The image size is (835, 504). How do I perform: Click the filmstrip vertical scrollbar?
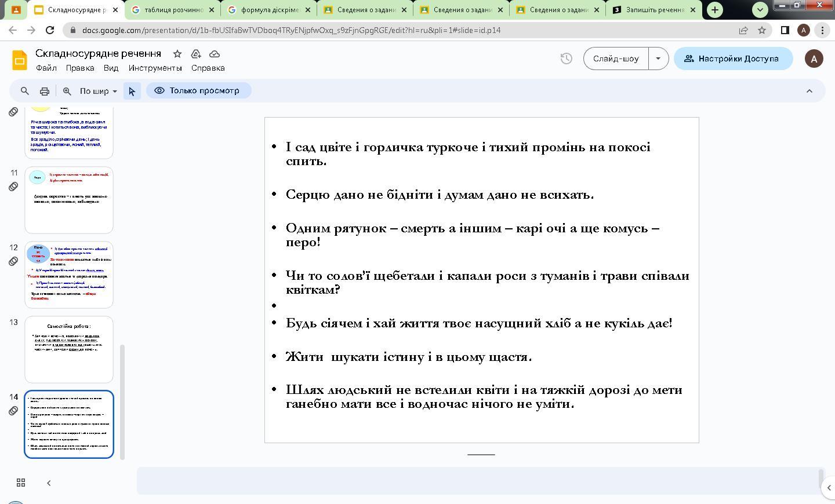[122, 402]
